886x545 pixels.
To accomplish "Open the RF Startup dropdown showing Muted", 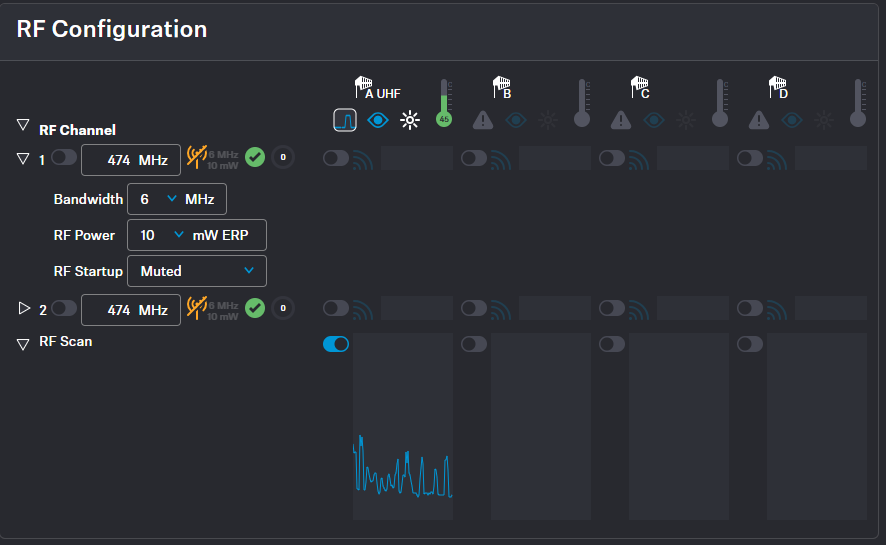I will tap(197, 271).
